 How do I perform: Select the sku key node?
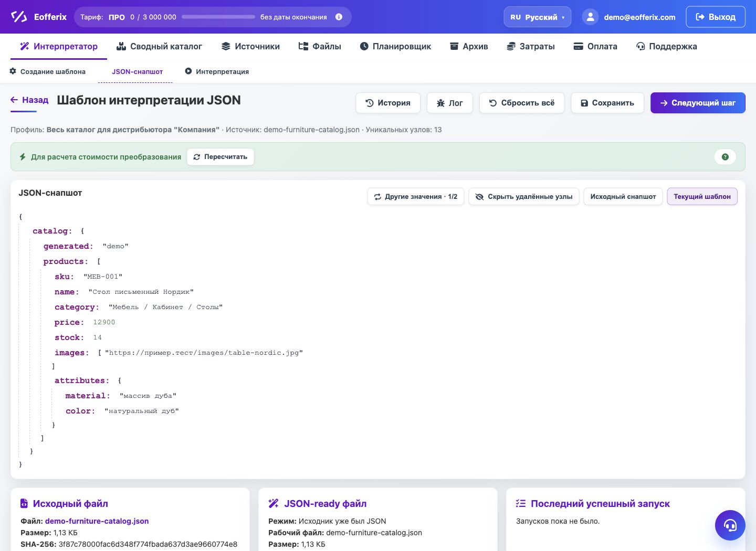click(64, 277)
